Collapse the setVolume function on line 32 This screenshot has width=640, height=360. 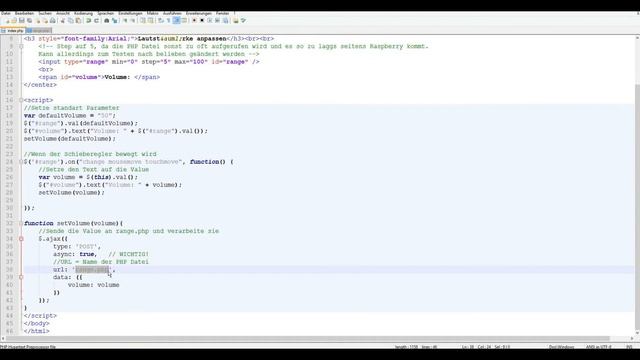(x=21, y=223)
